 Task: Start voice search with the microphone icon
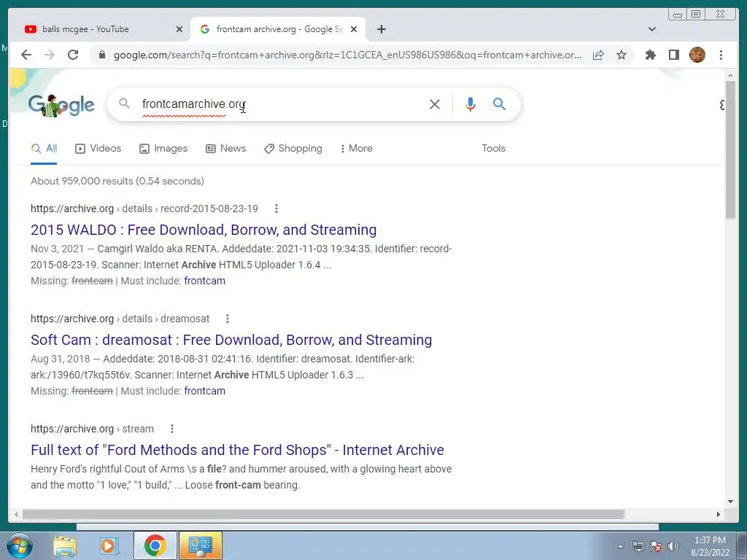pyautogui.click(x=471, y=104)
